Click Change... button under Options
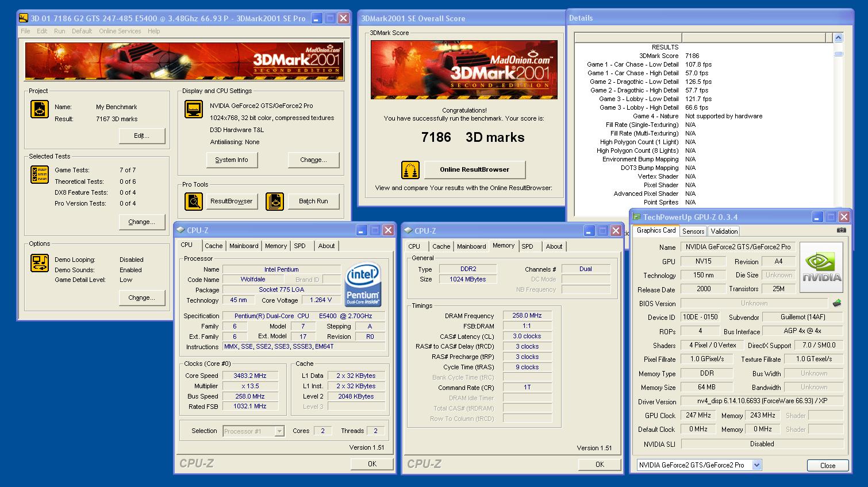Screen dimensions: 868x487 141,297
